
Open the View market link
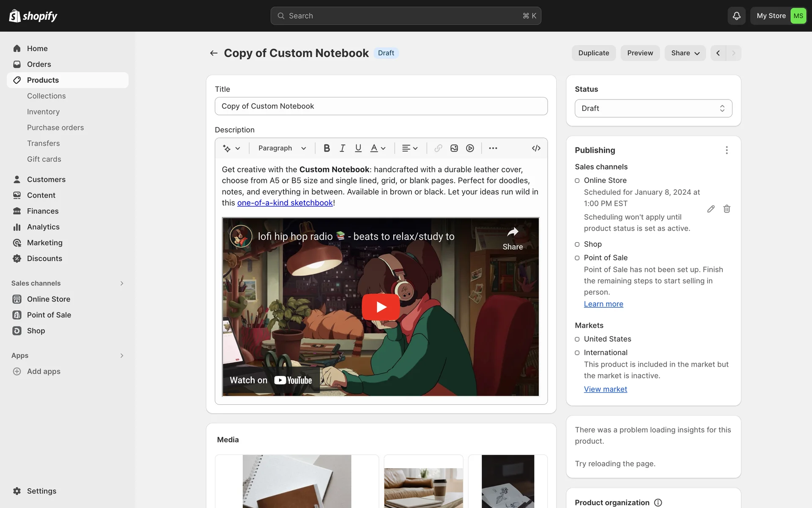(x=605, y=389)
